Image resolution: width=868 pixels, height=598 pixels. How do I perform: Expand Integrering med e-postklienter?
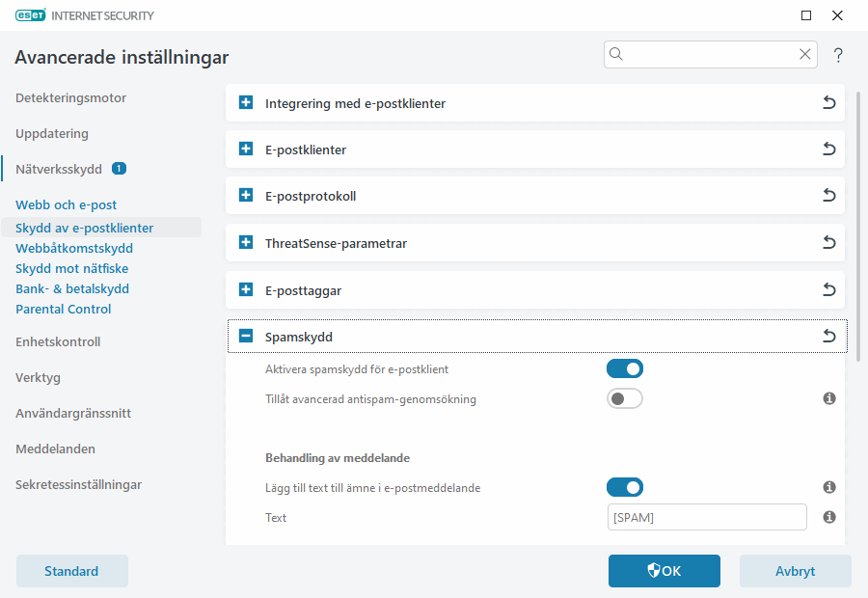(245, 102)
